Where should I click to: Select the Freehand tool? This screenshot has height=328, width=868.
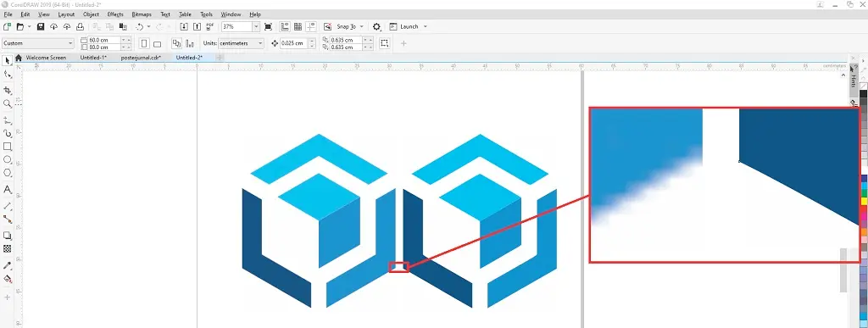click(x=7, y=120)
